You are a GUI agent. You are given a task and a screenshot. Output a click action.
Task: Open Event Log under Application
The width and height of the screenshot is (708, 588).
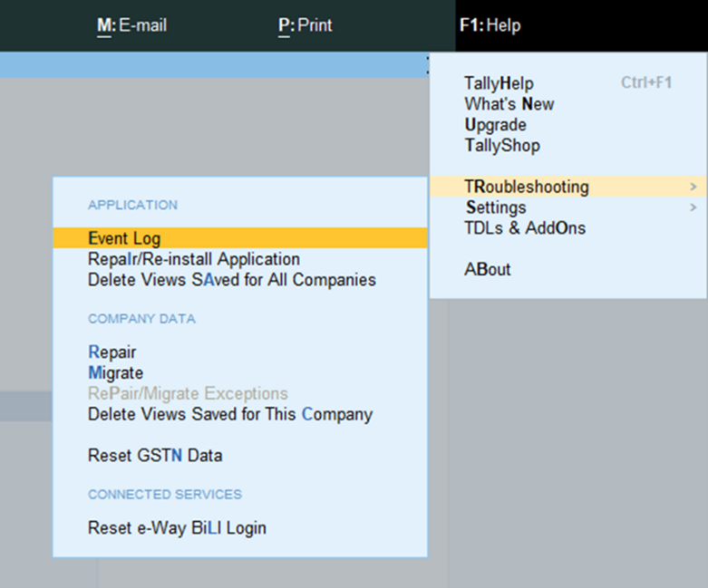click(x=239, y=237)
